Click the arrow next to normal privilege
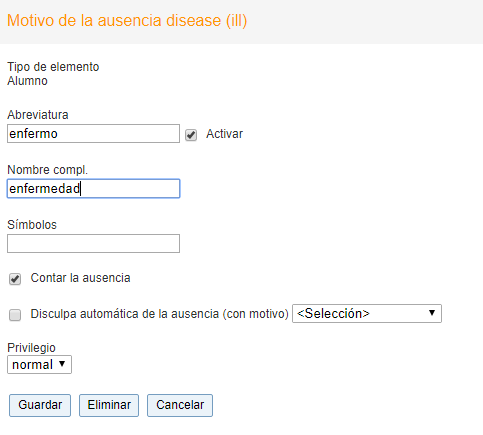 click(x=62, y=364)
